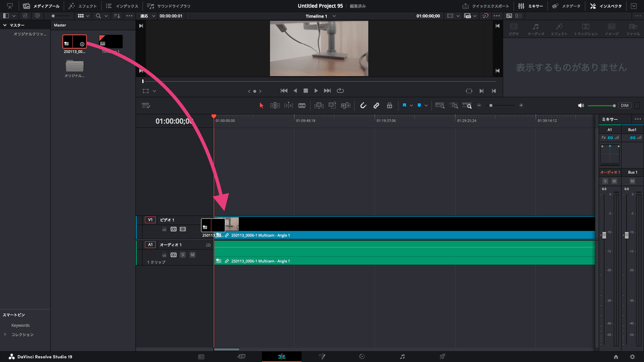Disable the ビデオ 1 video track
644x362 pixels.
coord(182,229)
